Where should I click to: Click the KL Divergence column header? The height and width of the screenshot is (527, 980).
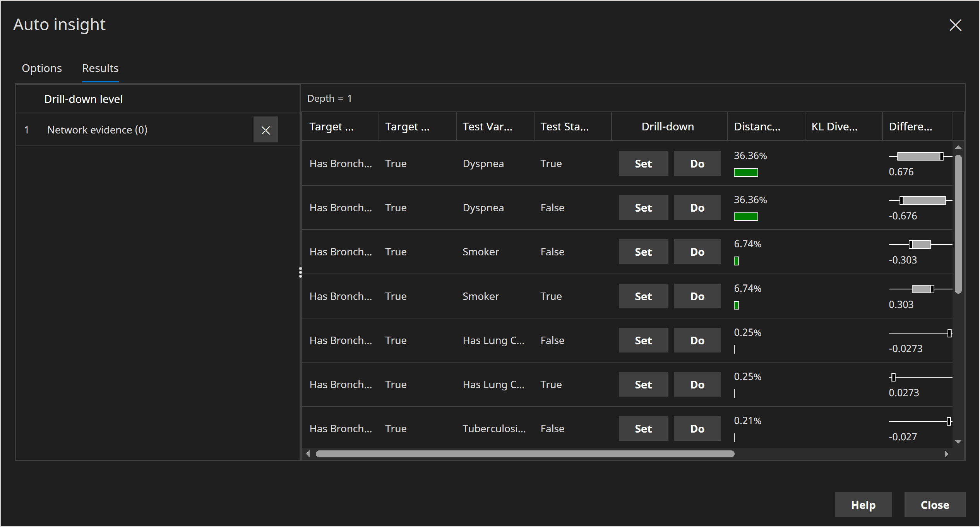pyautogui.click(x=834, y=127)
